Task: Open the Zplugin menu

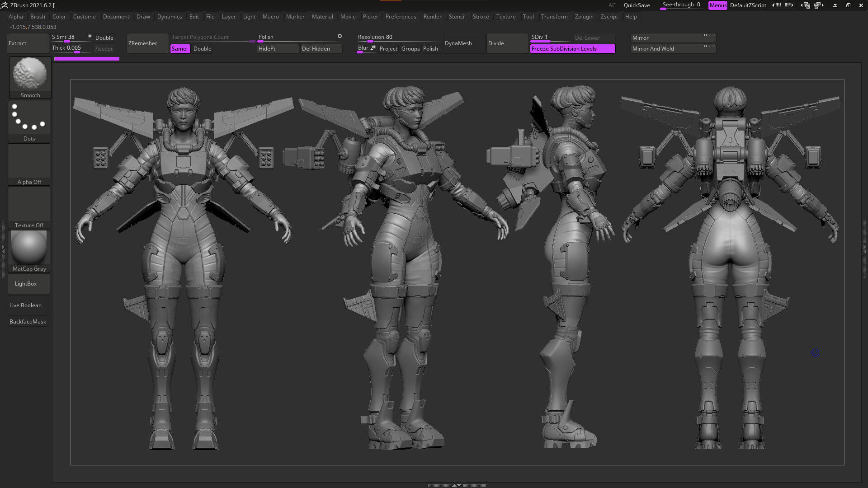Action: coord(584,17)
